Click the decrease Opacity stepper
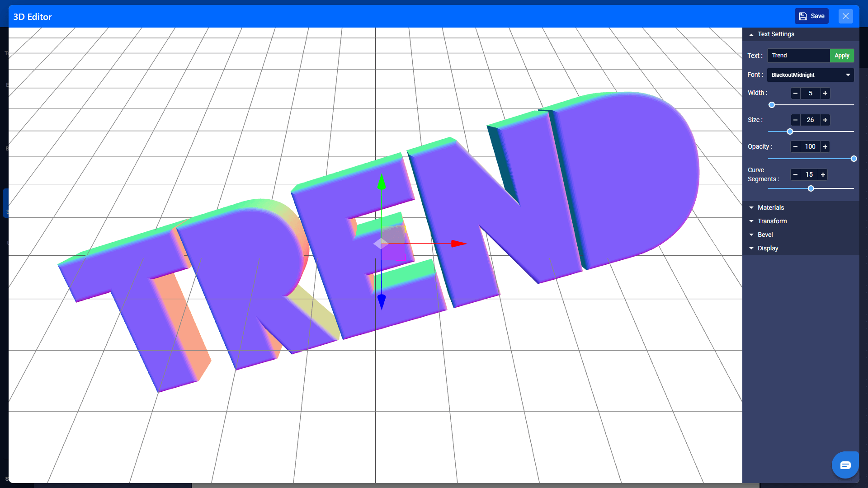The height and width of the screenshot is (488, 868). click(x=795, y=146)
